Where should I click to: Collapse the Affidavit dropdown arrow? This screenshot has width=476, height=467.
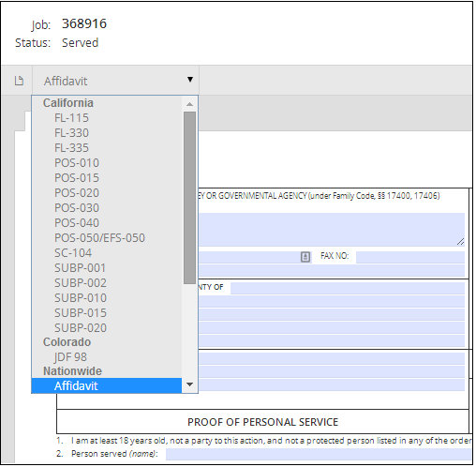(190, 80)
